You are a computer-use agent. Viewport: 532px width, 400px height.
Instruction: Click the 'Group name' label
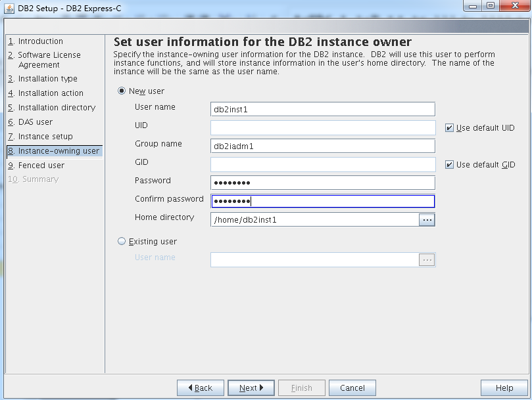158,144
